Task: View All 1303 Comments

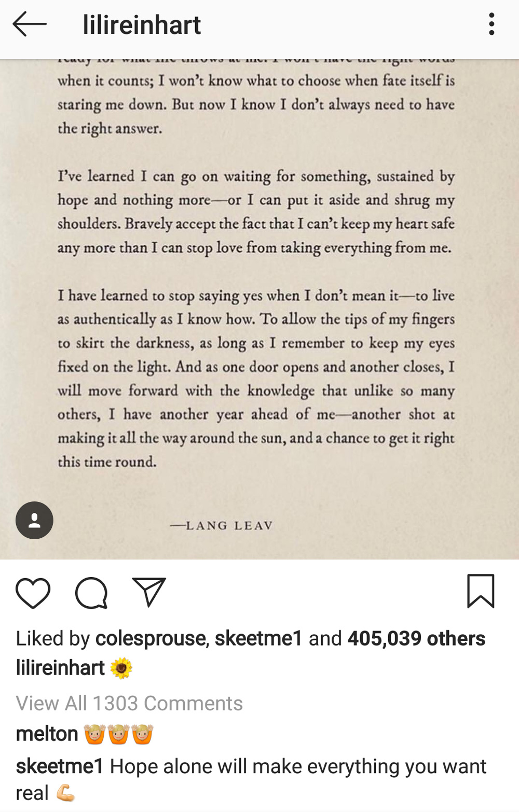Action: [129, 703]
